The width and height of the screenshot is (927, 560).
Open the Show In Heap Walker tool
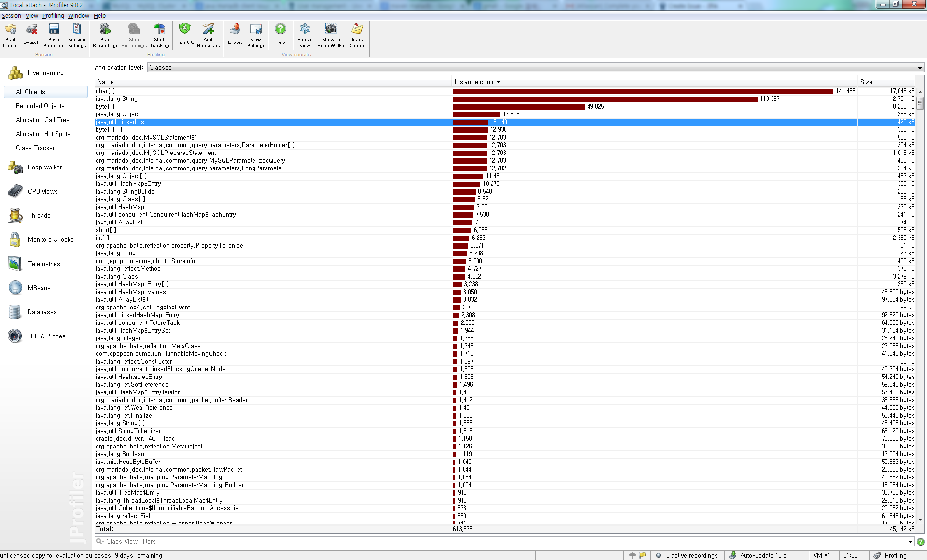[x=331, y=29]
